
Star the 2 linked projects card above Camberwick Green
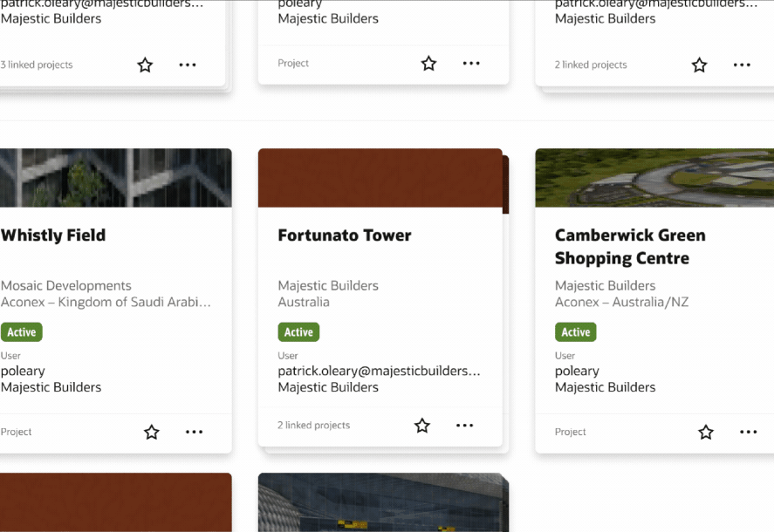(700, 65)
